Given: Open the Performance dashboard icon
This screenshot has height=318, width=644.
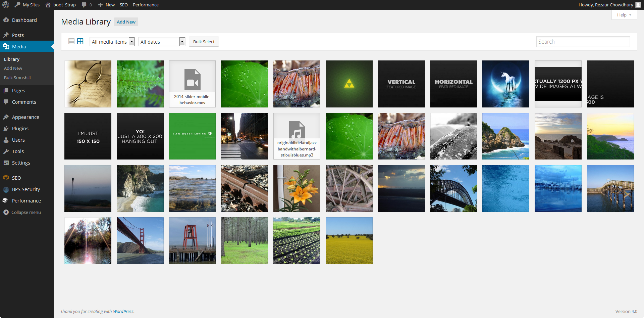Looking at the screenshot, I should 6,200.
